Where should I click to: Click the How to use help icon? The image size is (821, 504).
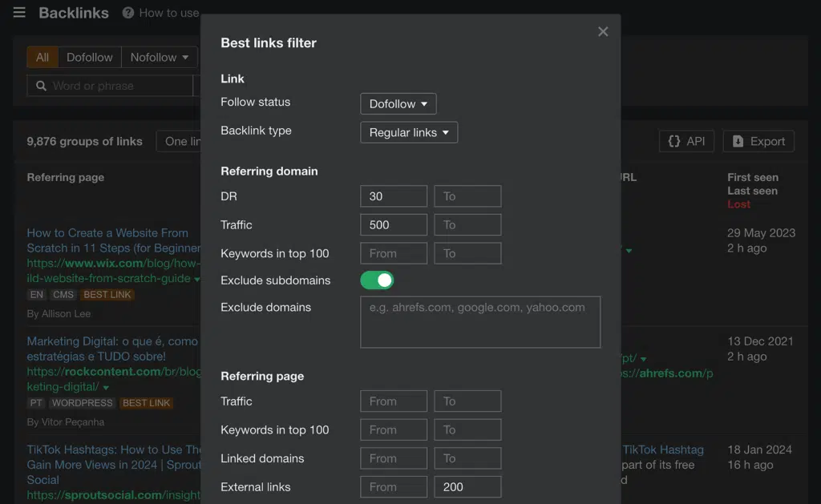[x=128, y=13]
